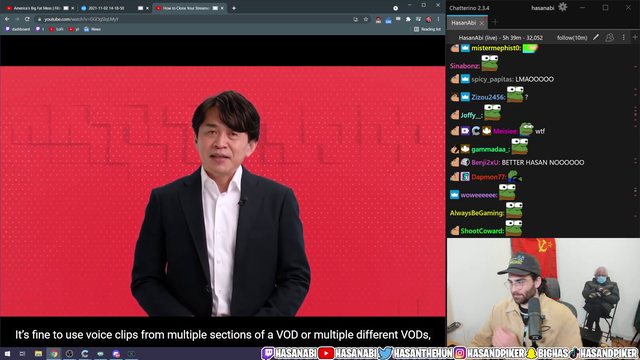Close the HasanAbi Chatterino tab

tap(482, 23)
